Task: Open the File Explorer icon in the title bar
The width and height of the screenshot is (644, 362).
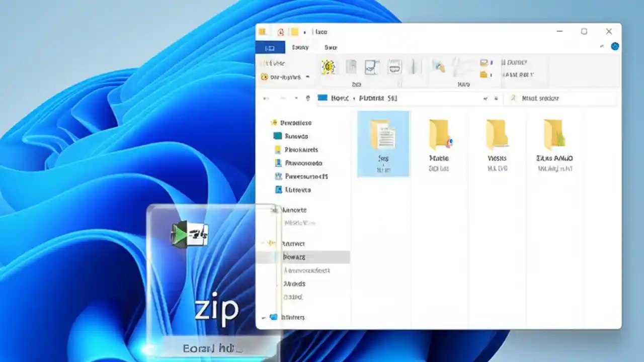Action: [x=262, y=31]
